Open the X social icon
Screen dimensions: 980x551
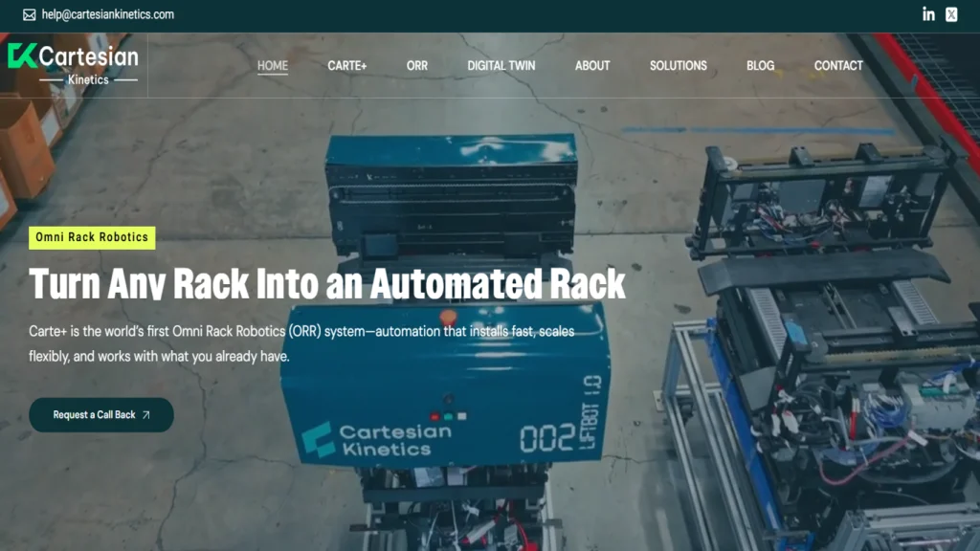click(x=951, y=14)
